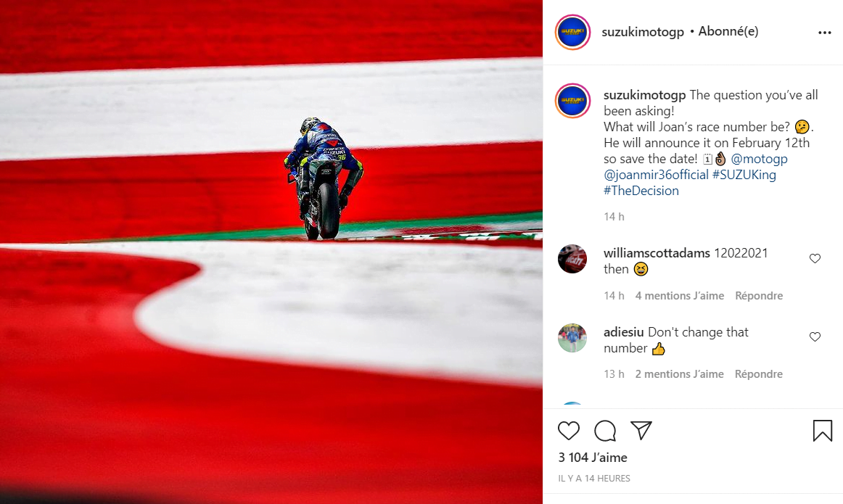Open the comment bubble icon
The image size is (843, 504).
point(605,431)
